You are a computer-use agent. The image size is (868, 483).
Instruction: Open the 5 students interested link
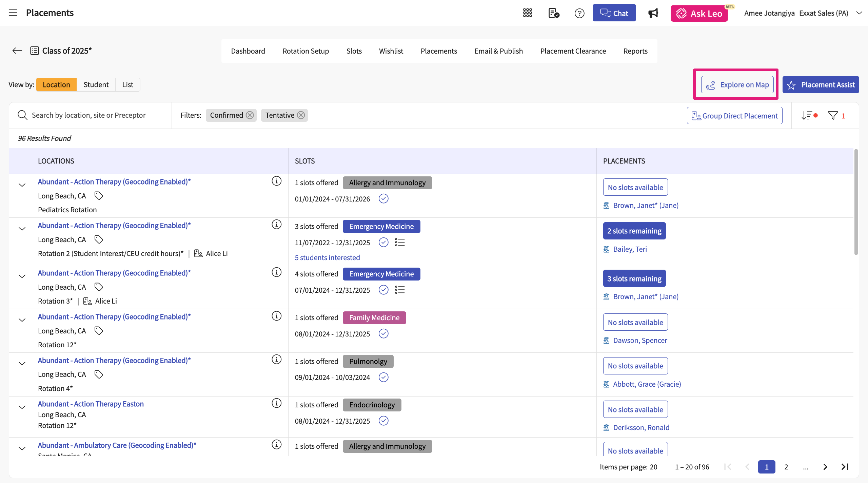tap(327, 257)
